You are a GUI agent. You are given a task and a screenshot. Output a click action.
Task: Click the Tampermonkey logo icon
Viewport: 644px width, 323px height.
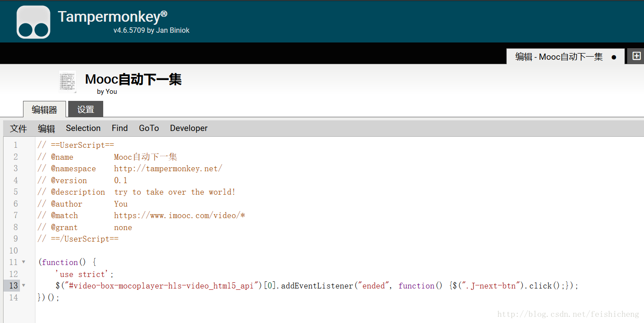point(33,22)
